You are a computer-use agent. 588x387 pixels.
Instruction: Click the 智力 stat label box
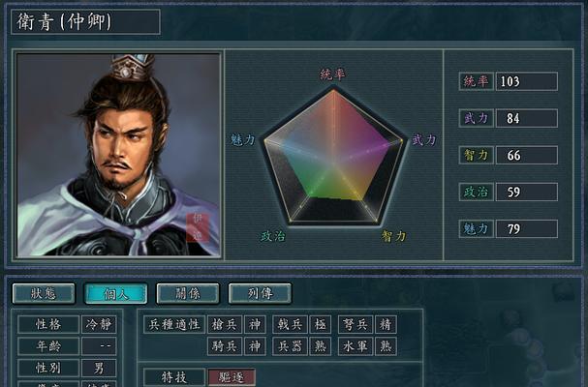(x=477, y=155)
